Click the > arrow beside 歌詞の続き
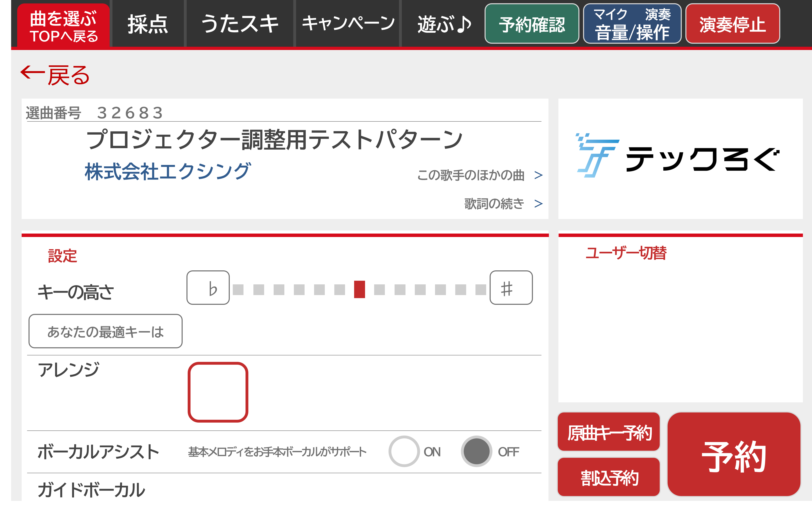The height and width of the screenshot is (509, 812). tap(538, 203)
